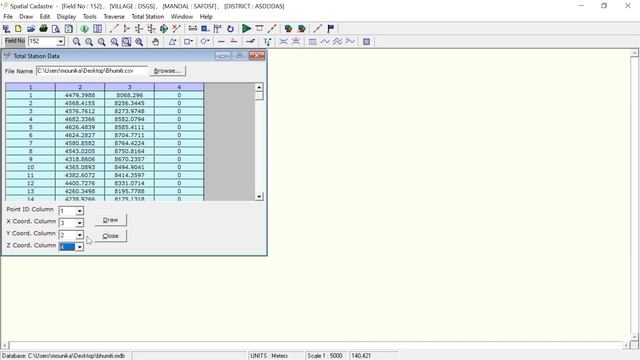Open the Draw menu
Viewport: 640px width, 360px height.
coord(26,17)
